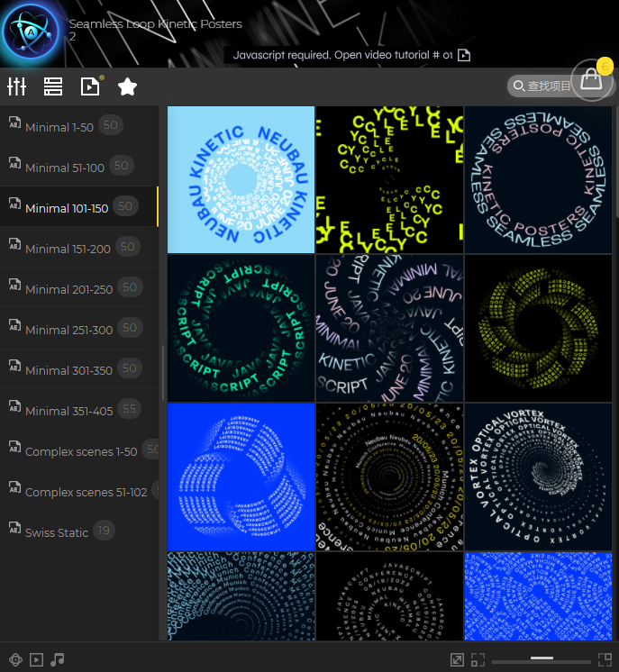Viewport: 619px width, 672px height.
Task: Select the green JAVASCRIPT spiral thumbnail
Action: tap(241, 328)
